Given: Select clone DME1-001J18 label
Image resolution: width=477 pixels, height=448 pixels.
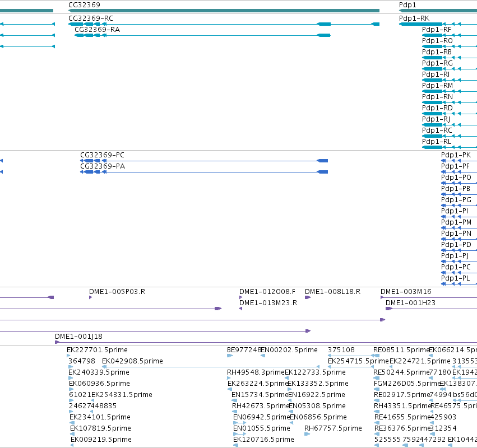Looking at the screenshot, I should tap(78, 337).
